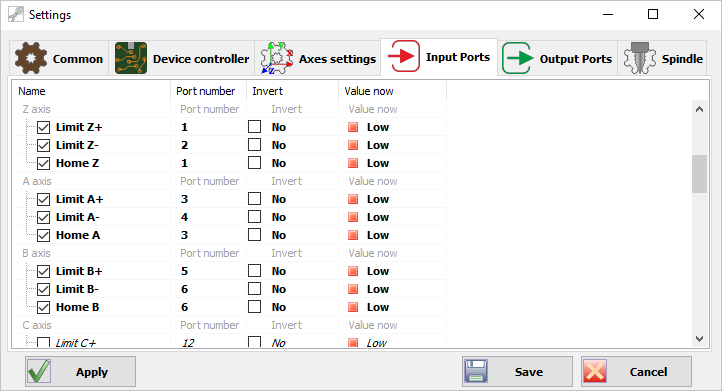Check Invert box for Limit Z+
Screen dimensions: 722x391
(x=255, y=127)
